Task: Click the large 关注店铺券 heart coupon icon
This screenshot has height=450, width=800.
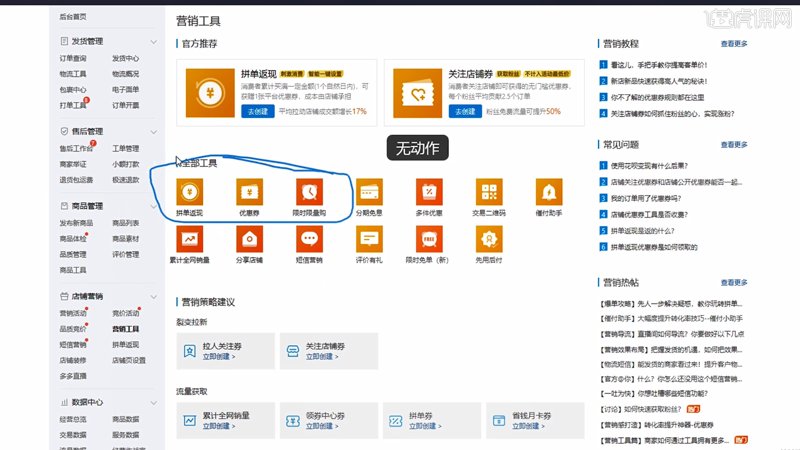Action: (417, 93)
